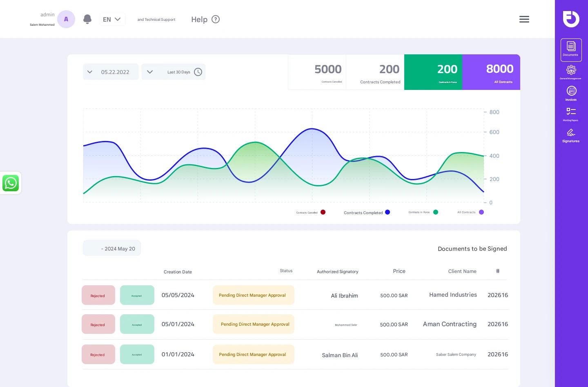
Task: Open the Documents sidebar icon
Action: tap(571, 49)
